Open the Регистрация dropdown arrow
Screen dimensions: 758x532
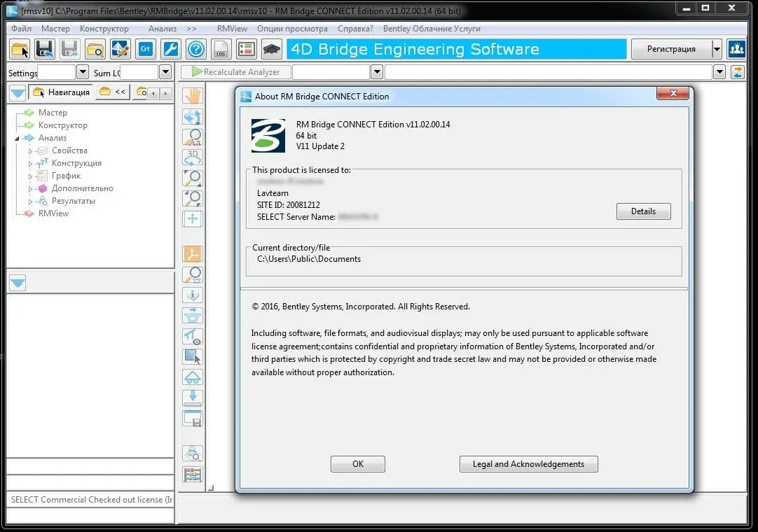(717, 49)
